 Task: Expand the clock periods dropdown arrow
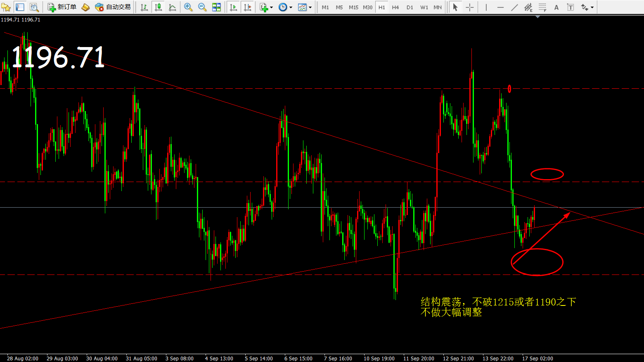click(291, 7)
